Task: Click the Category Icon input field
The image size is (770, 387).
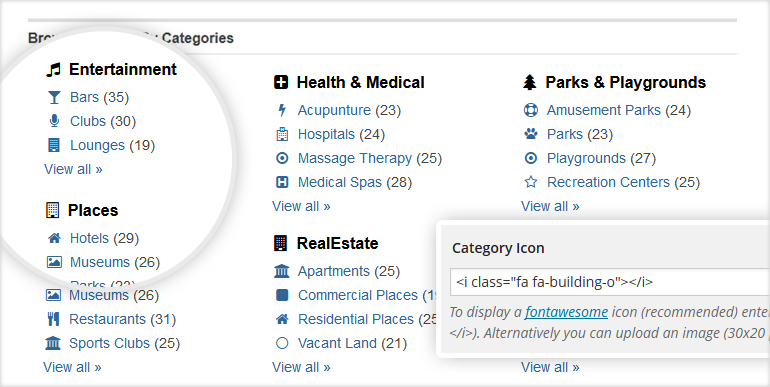Action: point(610,282)
